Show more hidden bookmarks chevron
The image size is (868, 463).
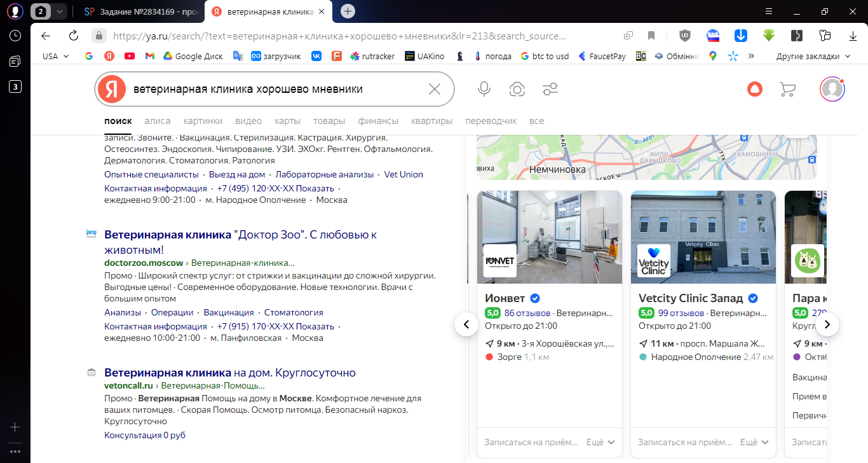[x=752, y=56]
